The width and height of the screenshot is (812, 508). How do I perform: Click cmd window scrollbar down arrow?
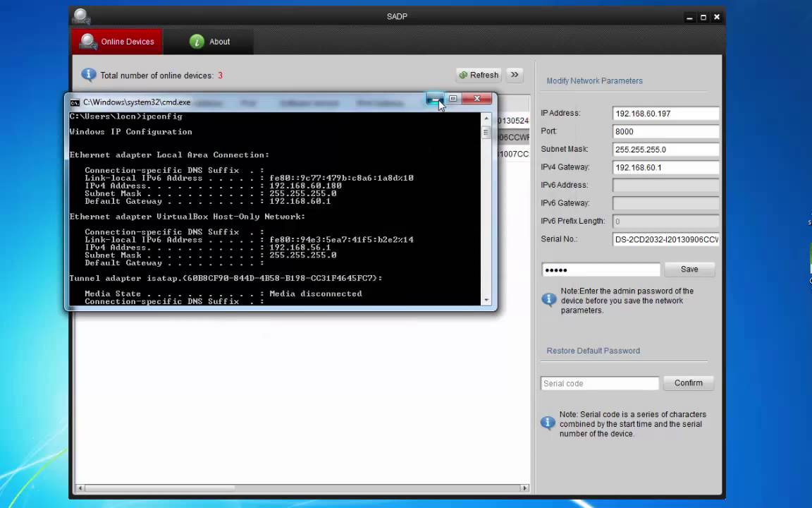(x=486, y=300)
